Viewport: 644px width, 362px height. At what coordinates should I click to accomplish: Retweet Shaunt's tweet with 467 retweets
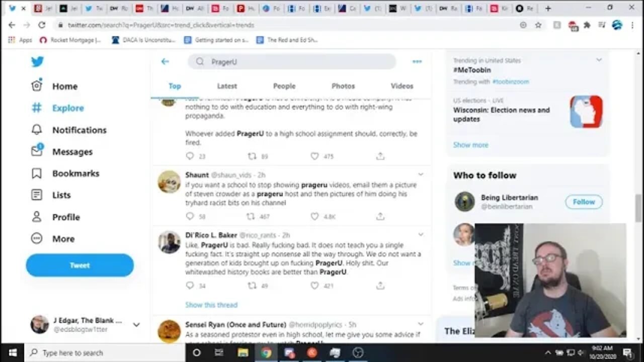(x=251, y=216)
